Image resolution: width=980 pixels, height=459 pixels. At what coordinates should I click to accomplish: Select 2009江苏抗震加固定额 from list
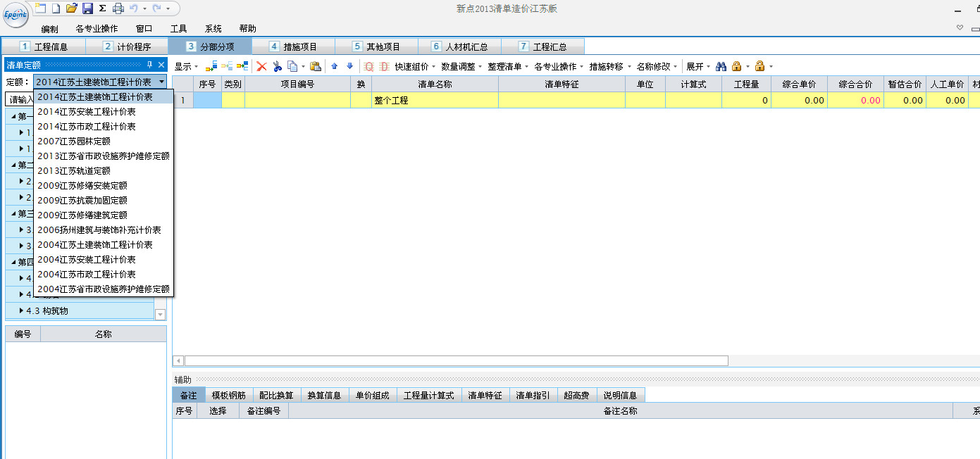[x=103, y=201]
